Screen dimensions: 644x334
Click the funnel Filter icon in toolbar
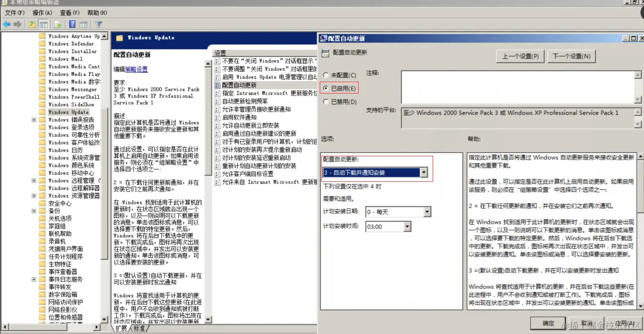[98, 24]
